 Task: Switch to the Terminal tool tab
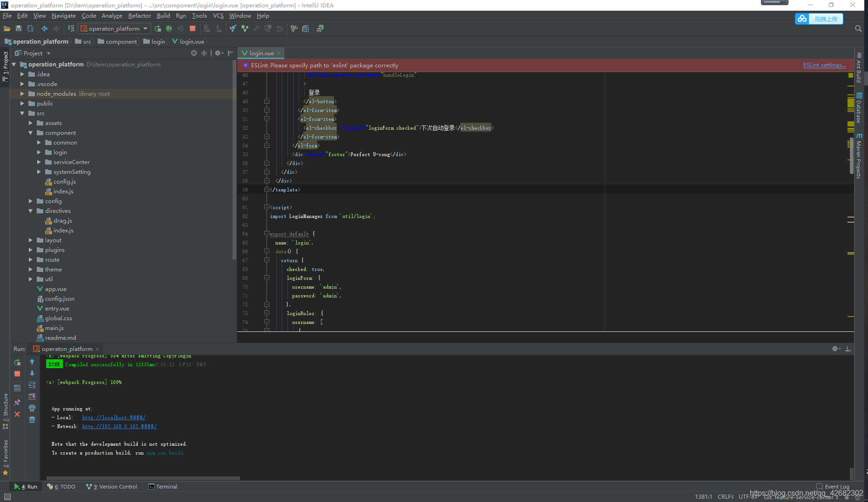coord(163,487)
